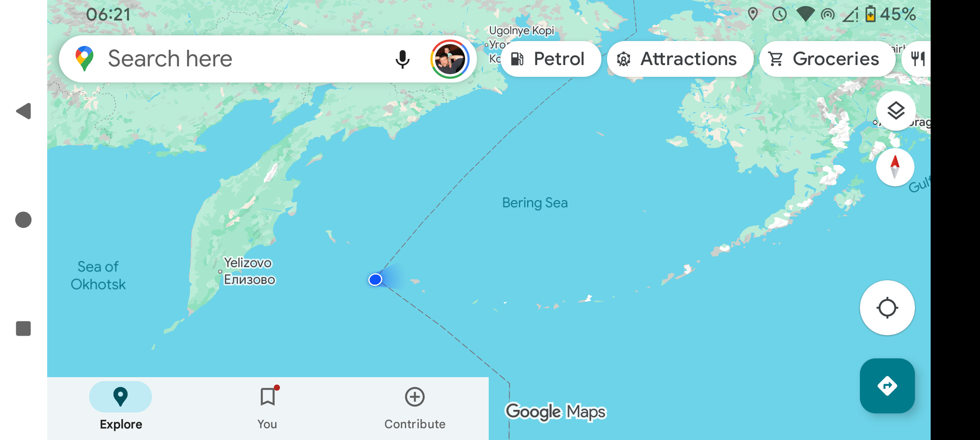Screen dimensions: 980x440
Task: Filter map by Petrol stations
Action: pos(550,59)
